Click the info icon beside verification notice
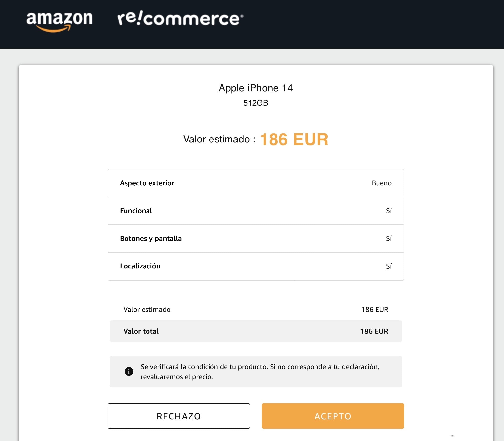504x441 pixels. [129, 371]
